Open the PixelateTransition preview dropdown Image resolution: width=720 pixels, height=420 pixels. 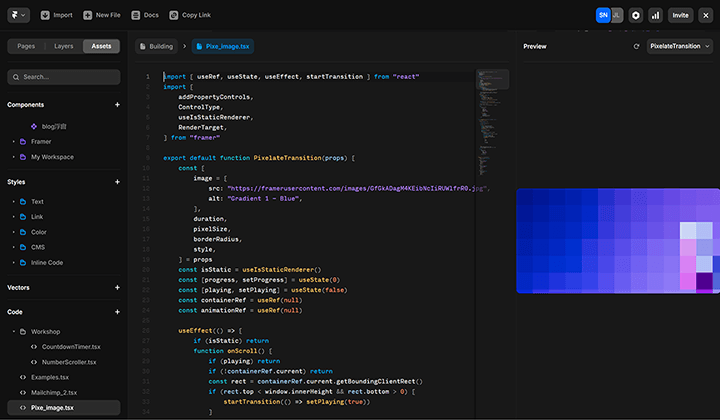pos(680,46)
